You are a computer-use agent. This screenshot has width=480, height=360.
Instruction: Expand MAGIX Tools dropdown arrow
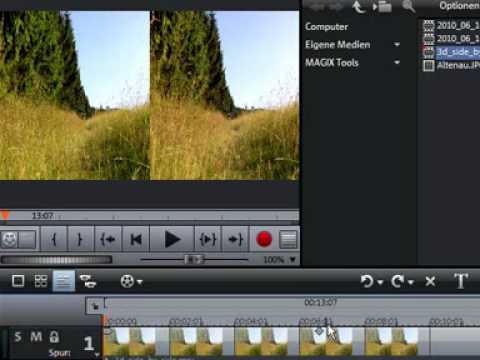point(397,62)
